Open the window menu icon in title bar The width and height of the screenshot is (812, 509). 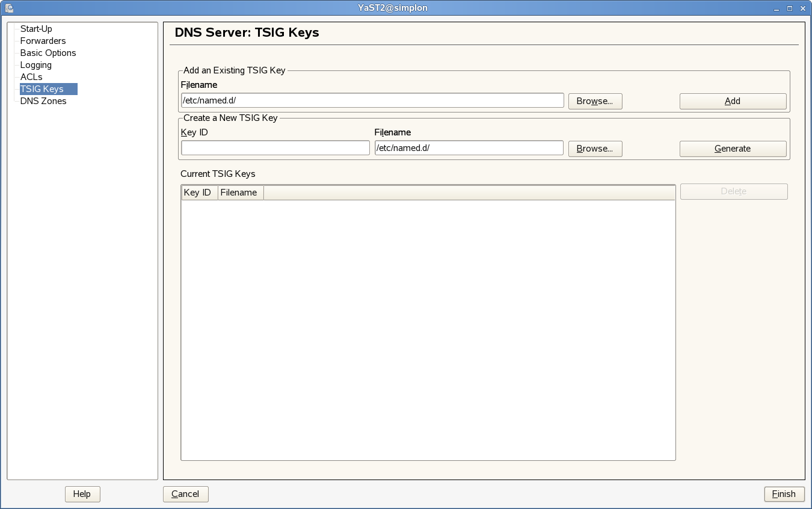coord(9,8)
